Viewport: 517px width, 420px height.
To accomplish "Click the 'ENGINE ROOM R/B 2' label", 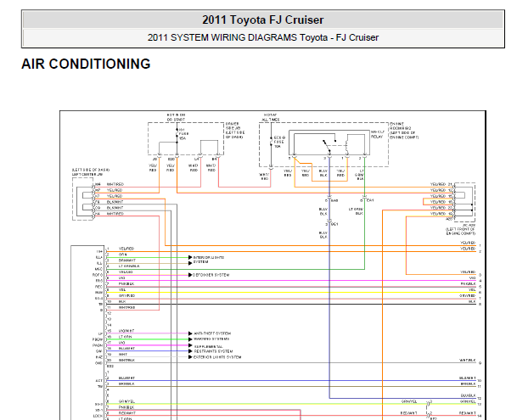I will click(404, 130).
